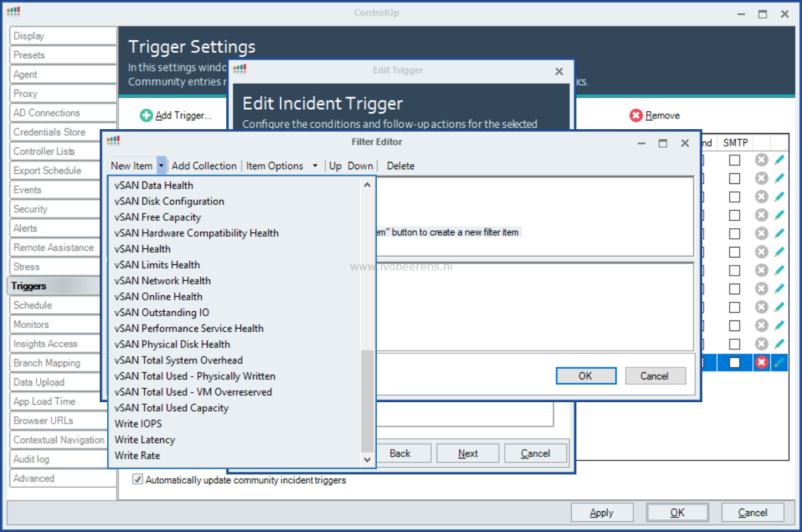The height and width of the screenshot is (532, 802).
Task: Select Write Rate from the list
Action: point(137,455)
